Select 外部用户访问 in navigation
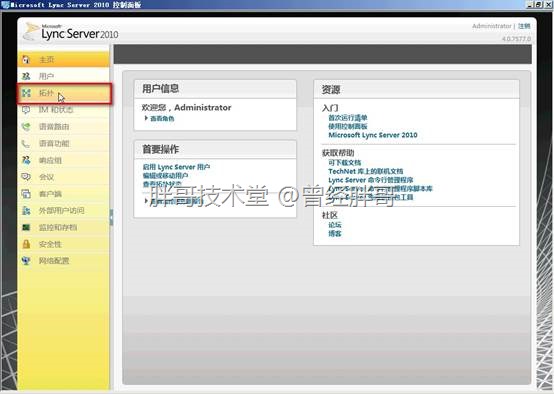Screen dimensions: 554x394 (64, 211)
